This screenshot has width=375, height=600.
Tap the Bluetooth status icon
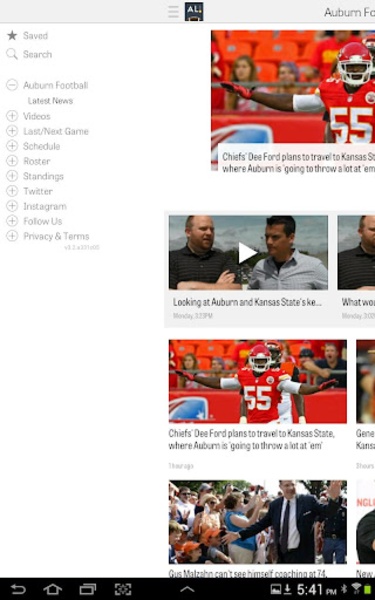pos(344,589)
